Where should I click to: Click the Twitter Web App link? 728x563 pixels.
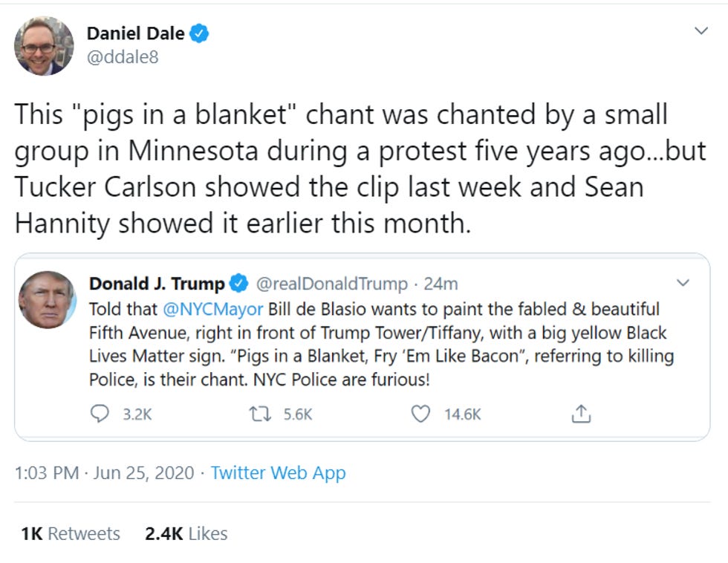click(278, 472)
